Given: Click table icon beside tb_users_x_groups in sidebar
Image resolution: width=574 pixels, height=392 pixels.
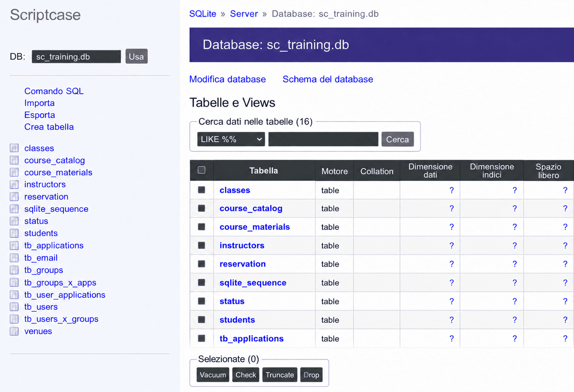Looking at the screenshot, I should click(x=14, y=319).
